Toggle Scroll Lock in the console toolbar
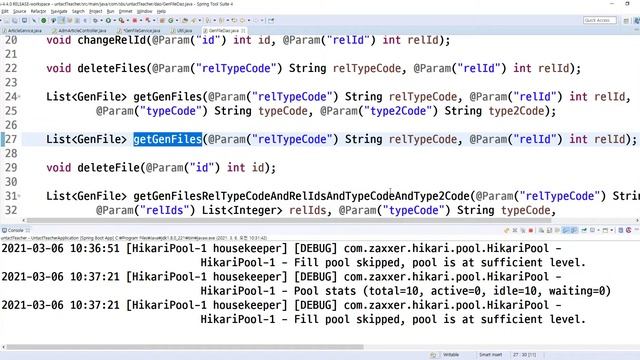The height and width of the screenshot is (360, 640). [x=549, y=231]
